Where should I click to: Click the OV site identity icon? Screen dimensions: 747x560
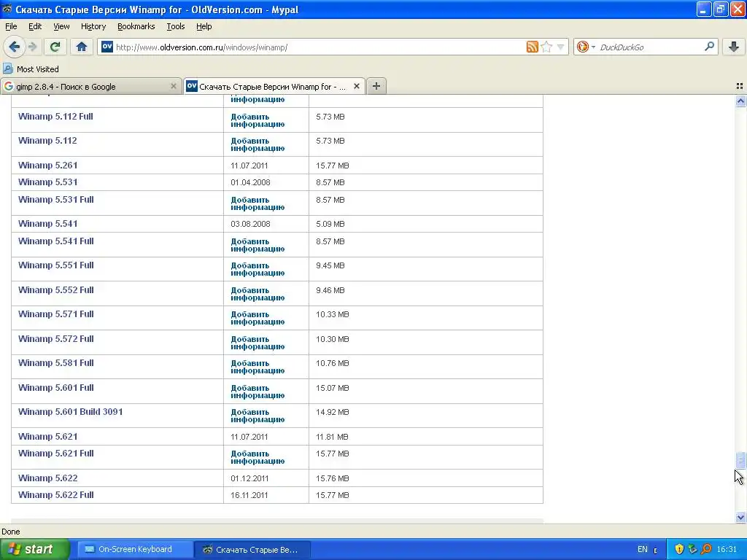pos(107,47)
